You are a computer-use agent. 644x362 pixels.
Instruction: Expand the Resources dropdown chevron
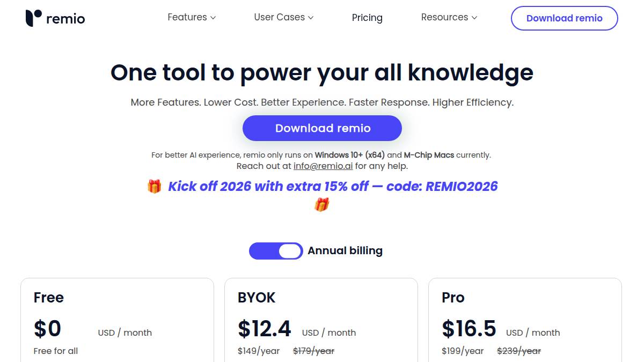tap(474, 18)
